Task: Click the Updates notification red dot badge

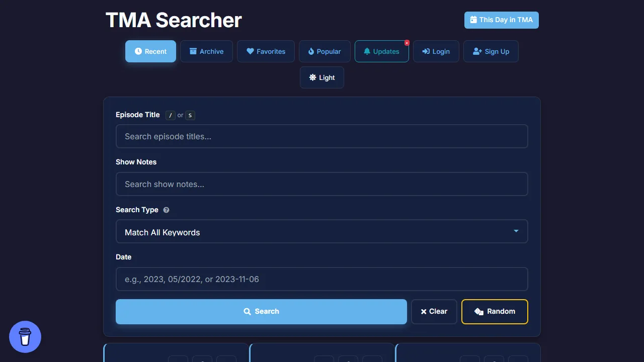Action: 407,43
